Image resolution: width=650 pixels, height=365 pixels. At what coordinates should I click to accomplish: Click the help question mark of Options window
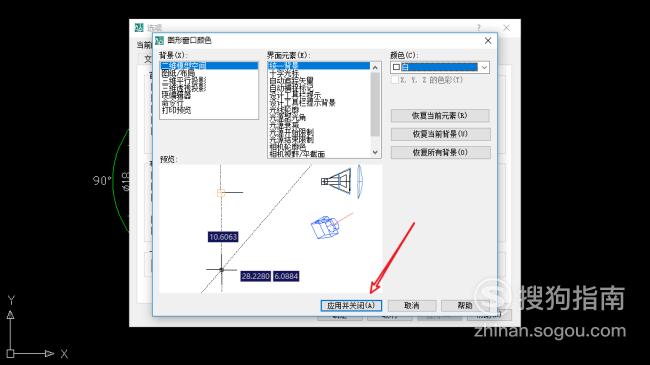[479, 27]
